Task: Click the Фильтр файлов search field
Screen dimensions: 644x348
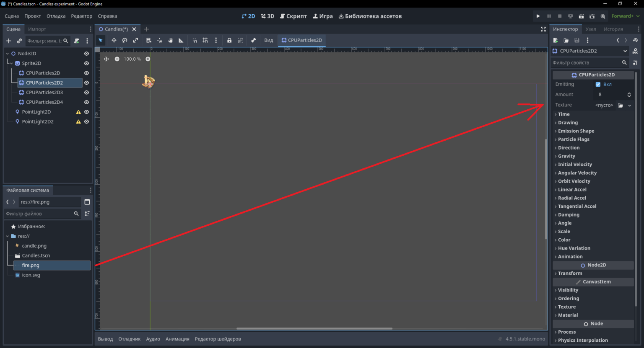Action: pyautogui.click(x=42, y=214)
